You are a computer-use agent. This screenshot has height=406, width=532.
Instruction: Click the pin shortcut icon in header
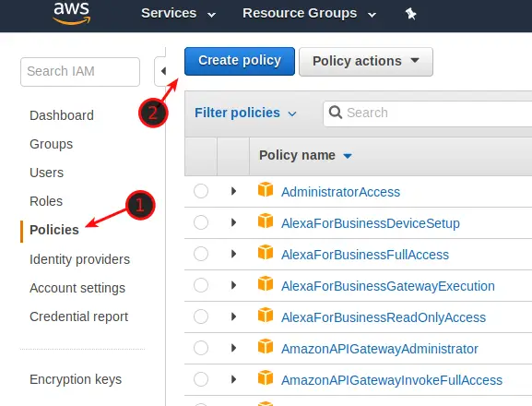coord(410,14)
